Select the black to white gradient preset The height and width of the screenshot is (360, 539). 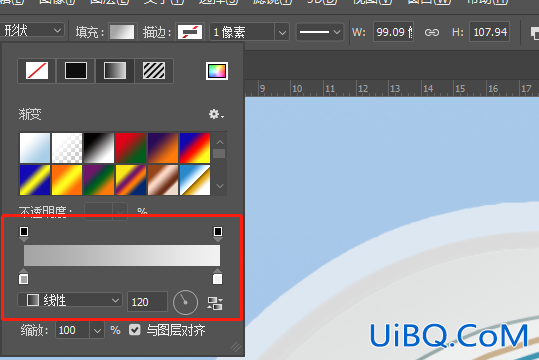99,148
